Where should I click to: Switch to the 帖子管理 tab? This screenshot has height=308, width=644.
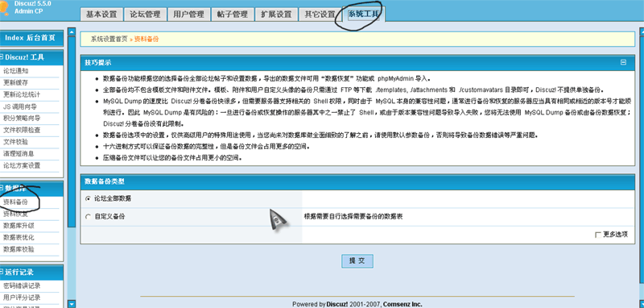click(232, 15)
